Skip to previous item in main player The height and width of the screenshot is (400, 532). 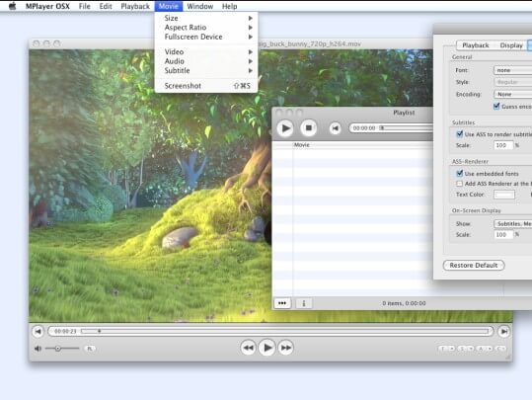[x=38, y=331]
